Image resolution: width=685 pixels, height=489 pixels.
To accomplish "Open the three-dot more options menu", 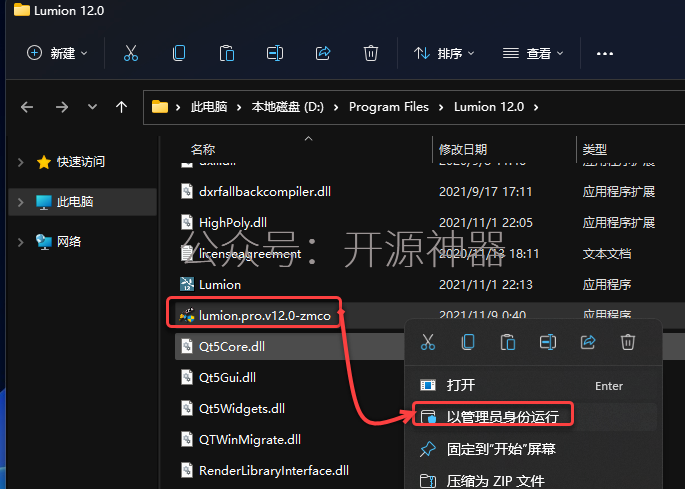I will coord(605,53).
